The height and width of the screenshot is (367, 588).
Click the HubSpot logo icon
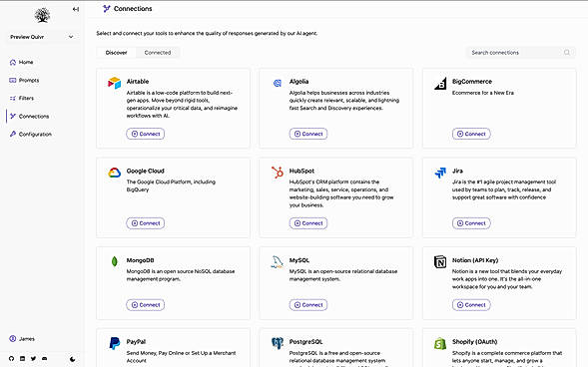278,173
